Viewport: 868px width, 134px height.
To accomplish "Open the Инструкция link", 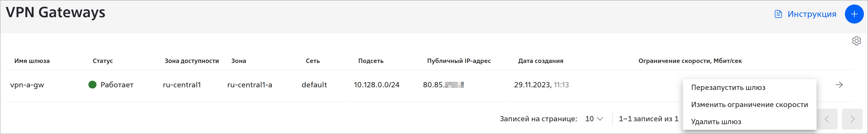I will click(x=812, y=14).
